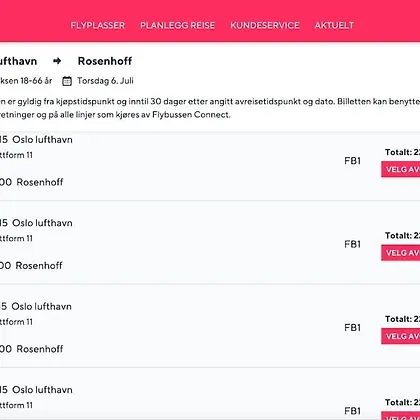Open the AKTUELT menu item
The width and height of the screenshot is (420, 420).
click(334, 25)
